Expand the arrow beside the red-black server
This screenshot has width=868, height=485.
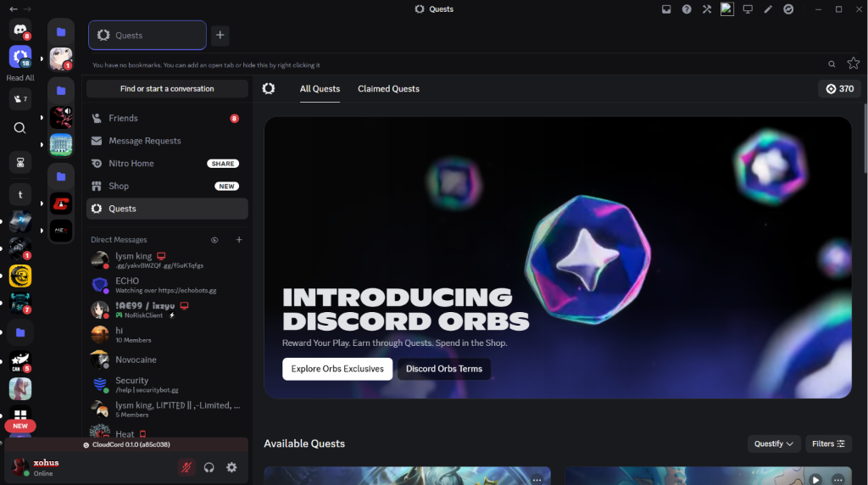point(42,117)
